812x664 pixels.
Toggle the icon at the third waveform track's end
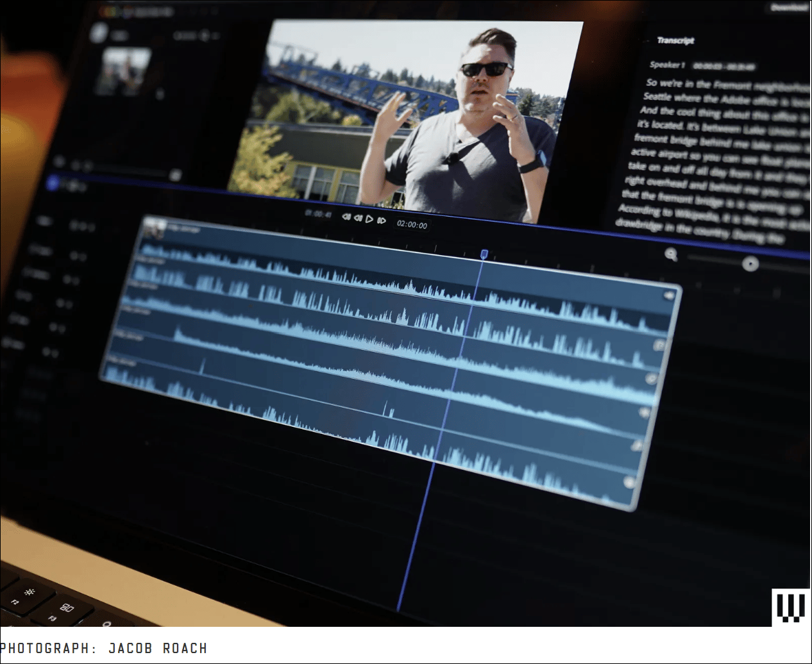[651, 379]
